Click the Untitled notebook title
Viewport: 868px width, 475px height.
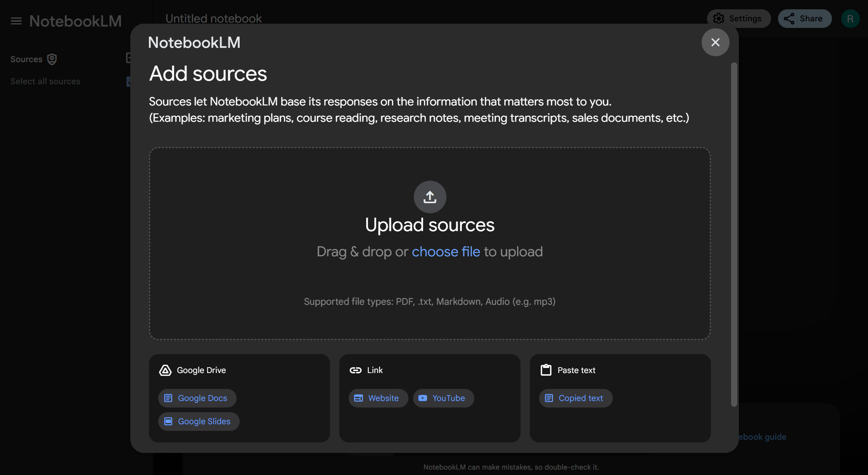(x=214, y=18)
